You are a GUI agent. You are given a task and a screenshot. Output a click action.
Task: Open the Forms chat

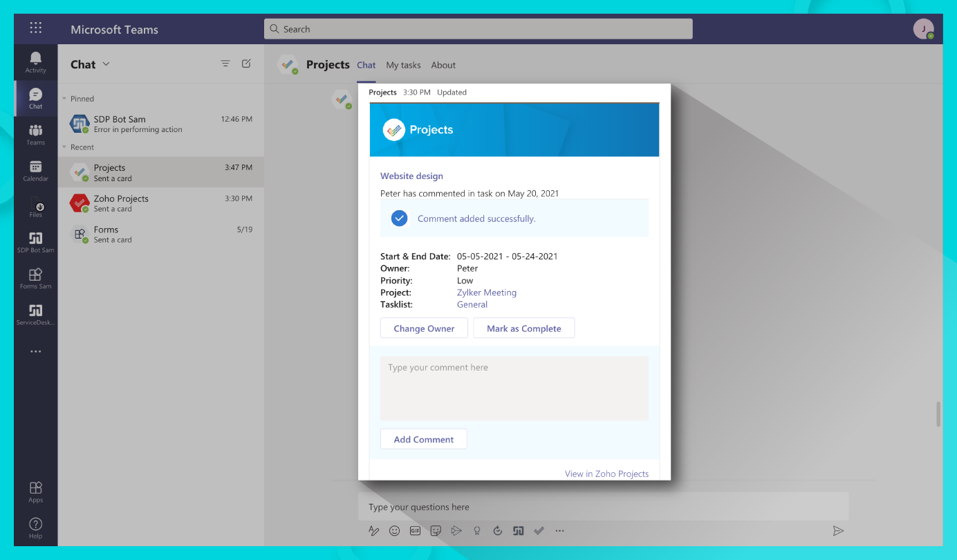(x=161, y=234)
